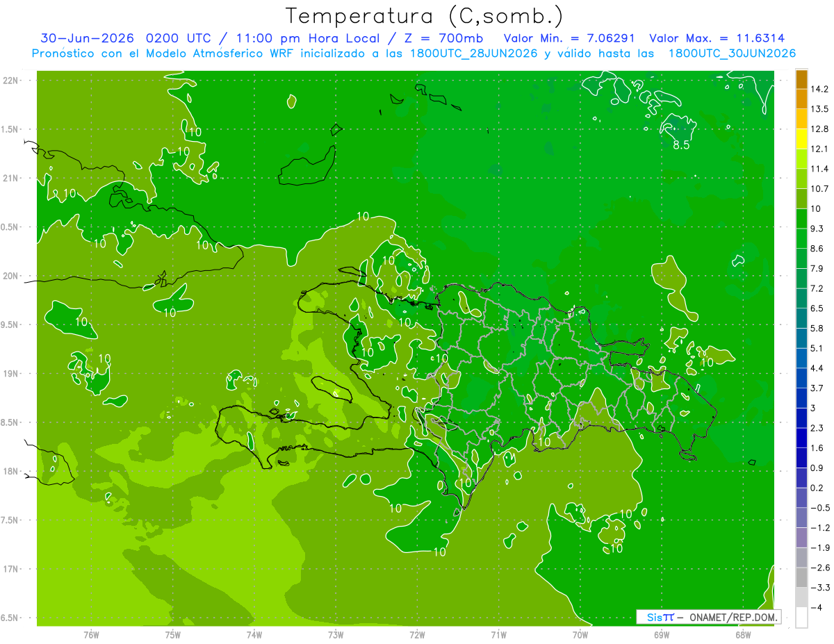Select the 'Z = 700mb' level text
Viewport: 834px width, 644px height.
click(443, 38)
